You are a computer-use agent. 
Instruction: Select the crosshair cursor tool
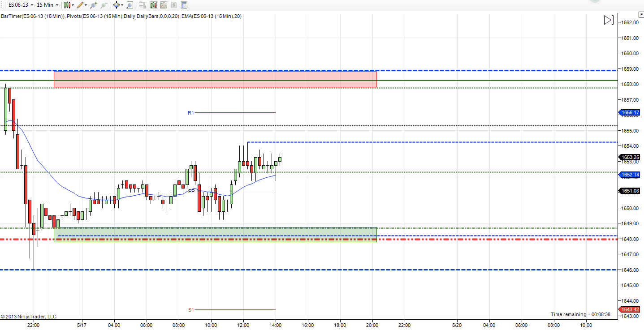click(x=117, y=5)
